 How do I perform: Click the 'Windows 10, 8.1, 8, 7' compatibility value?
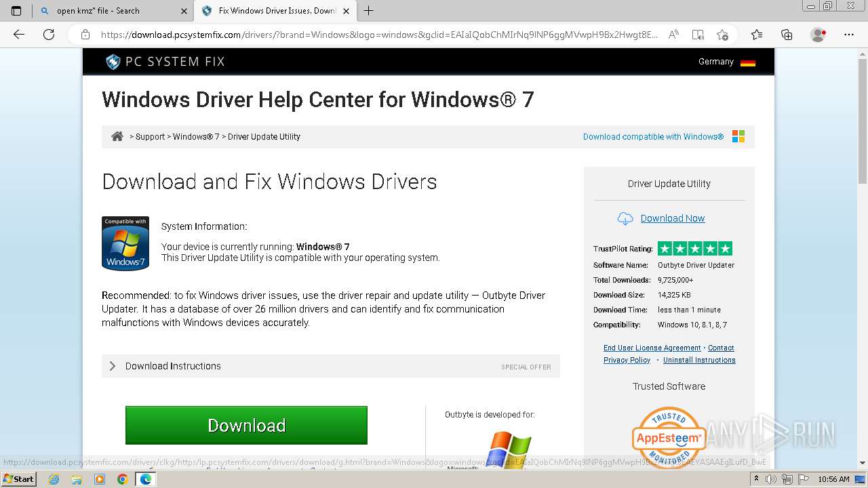(x=692, y=325)
